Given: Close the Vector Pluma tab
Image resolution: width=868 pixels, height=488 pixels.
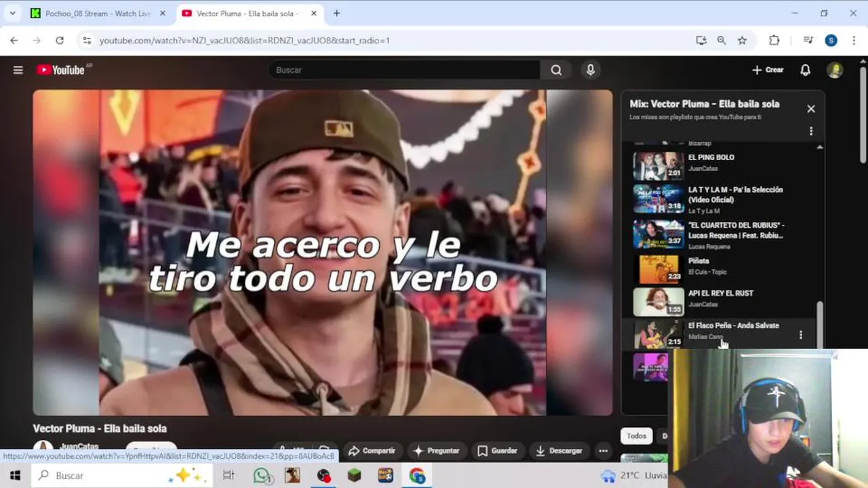Looking at the screenshot, I should 314,13.
